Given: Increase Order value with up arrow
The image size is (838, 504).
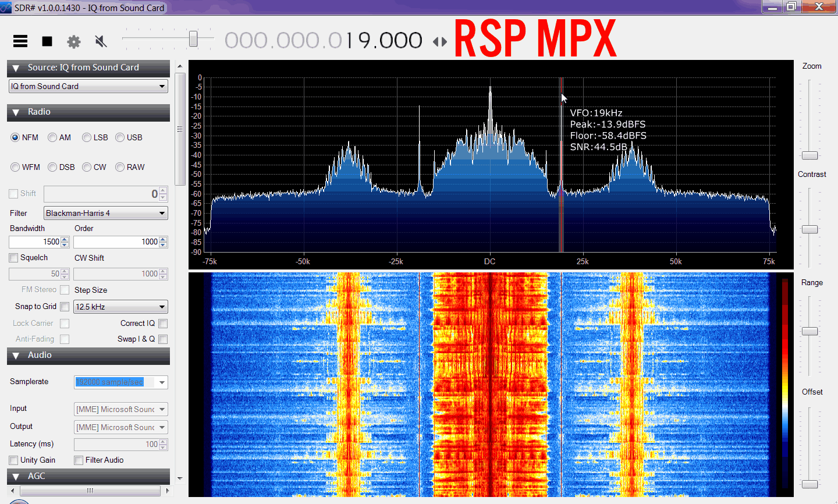Looking at the screenshot, I should point(164,239).
